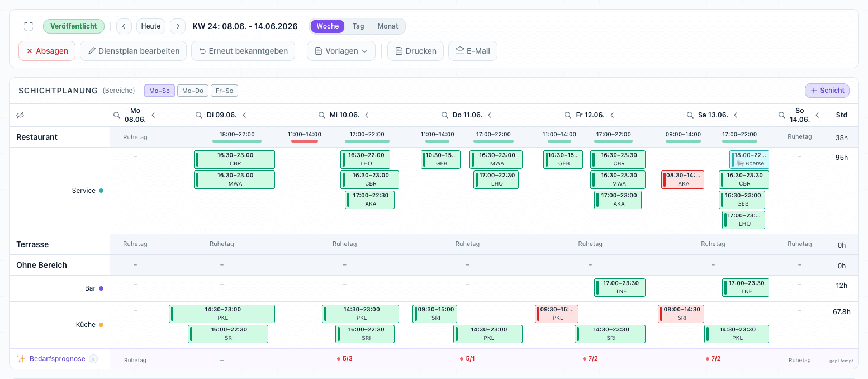Image resolution: width=868 pixels, height=379 pixels.
Task: Click Erneut bekanntgeben
Action: [x=243, y=51]
